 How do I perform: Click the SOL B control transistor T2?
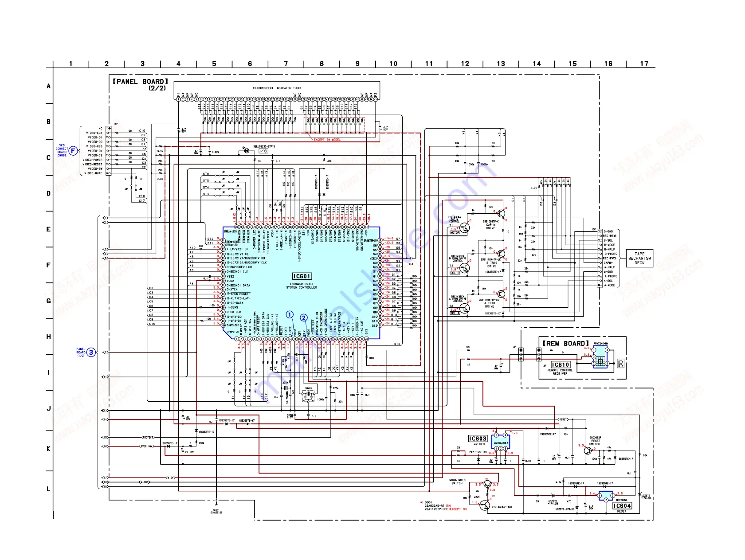click(x=465, y=268)
